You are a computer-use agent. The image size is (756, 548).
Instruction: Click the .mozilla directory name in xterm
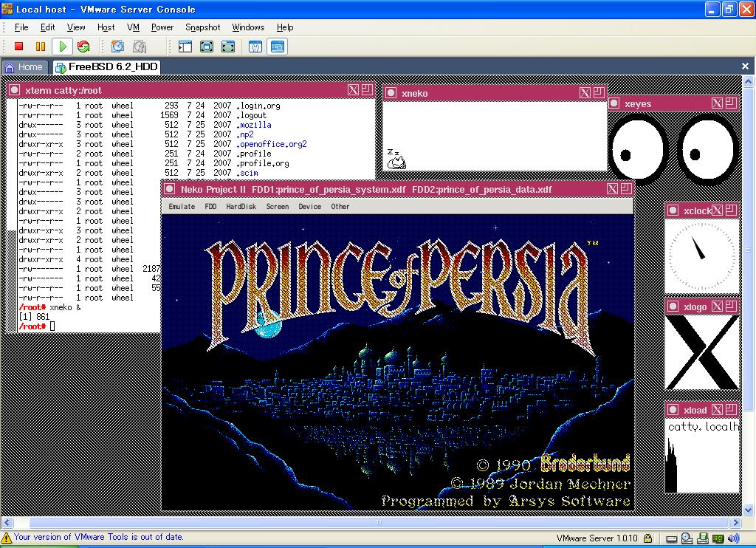point(254,125)
